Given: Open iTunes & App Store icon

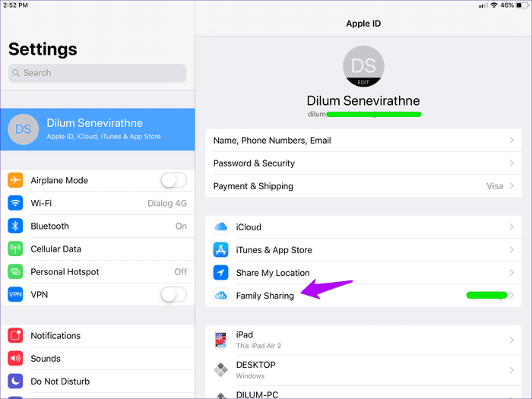Looking at the screenshot, I should [221, 250].
